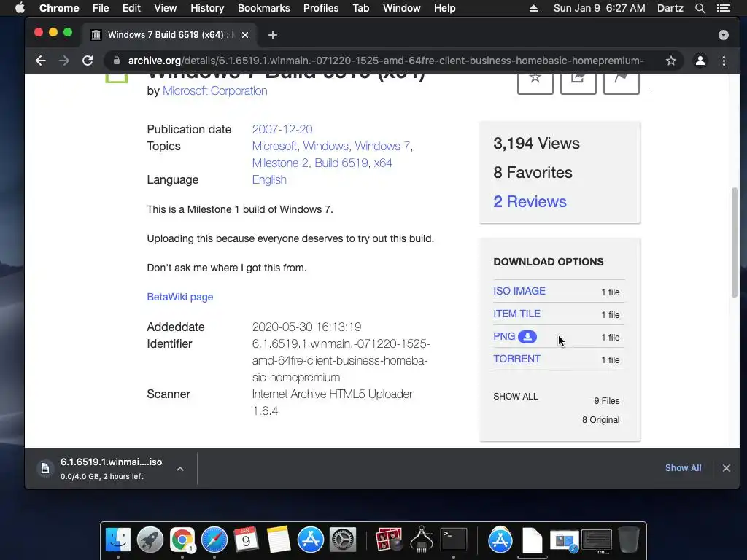Click the Chrome icon in the Dock

tap(182, 540)
